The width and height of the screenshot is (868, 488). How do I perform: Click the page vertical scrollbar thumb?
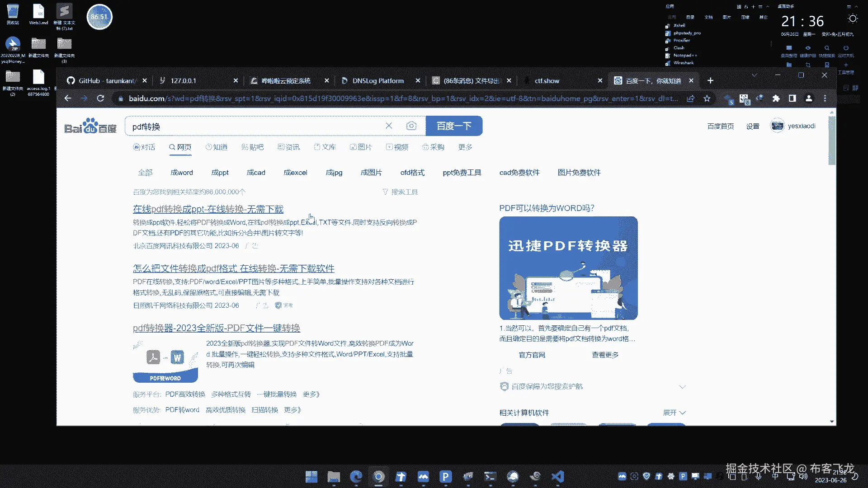[831, 140]
